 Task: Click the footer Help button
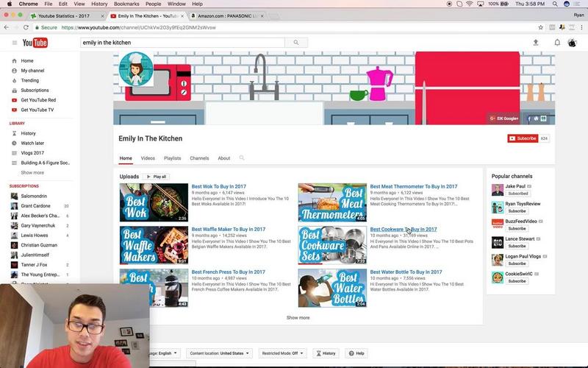pyautogui.click(x=356, y=353)
